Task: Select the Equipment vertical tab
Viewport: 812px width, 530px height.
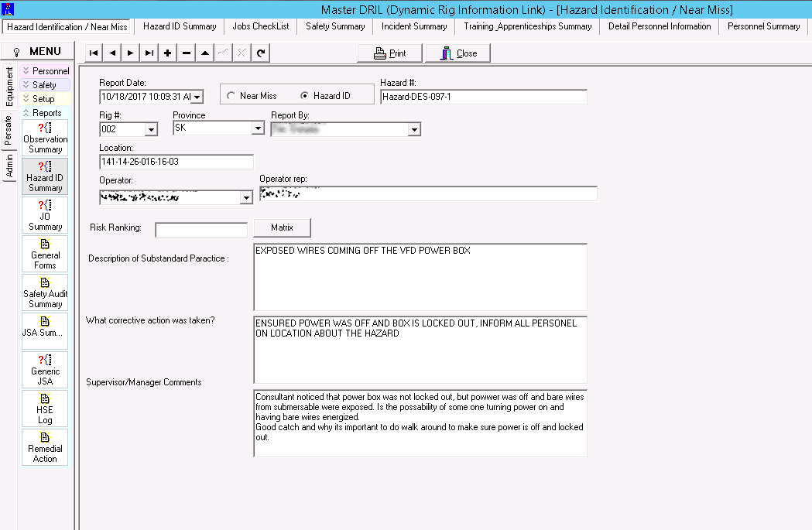Action: tap(9, 87)
